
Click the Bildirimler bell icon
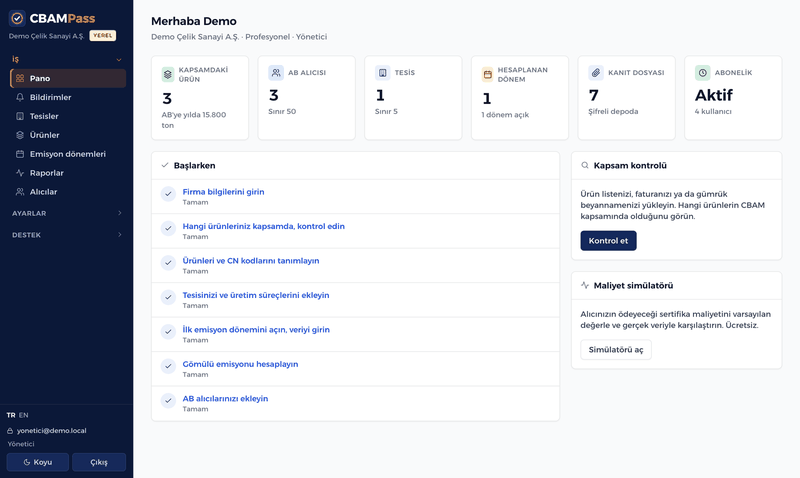pos(20,97)
